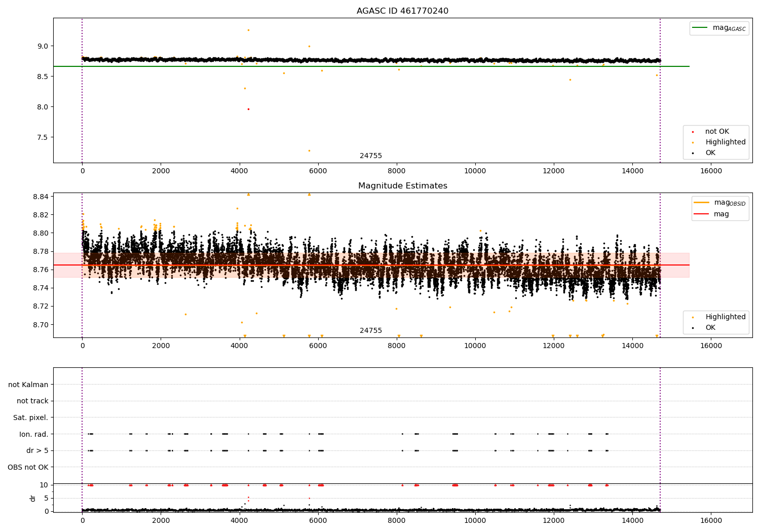Click 'Highlighted' legend entry in Magnitude Estimates plot
Screen dimensions: 760x532
[718, 317]
